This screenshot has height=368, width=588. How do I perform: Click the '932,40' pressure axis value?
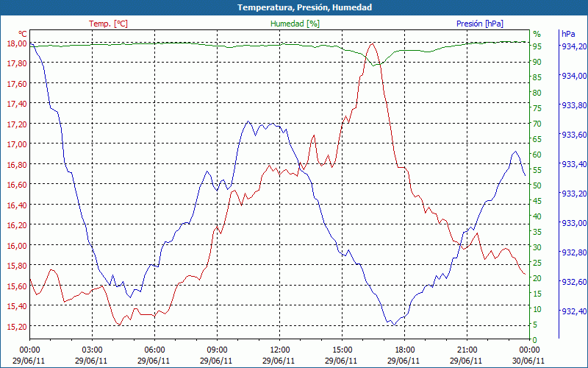pos(573,311)
